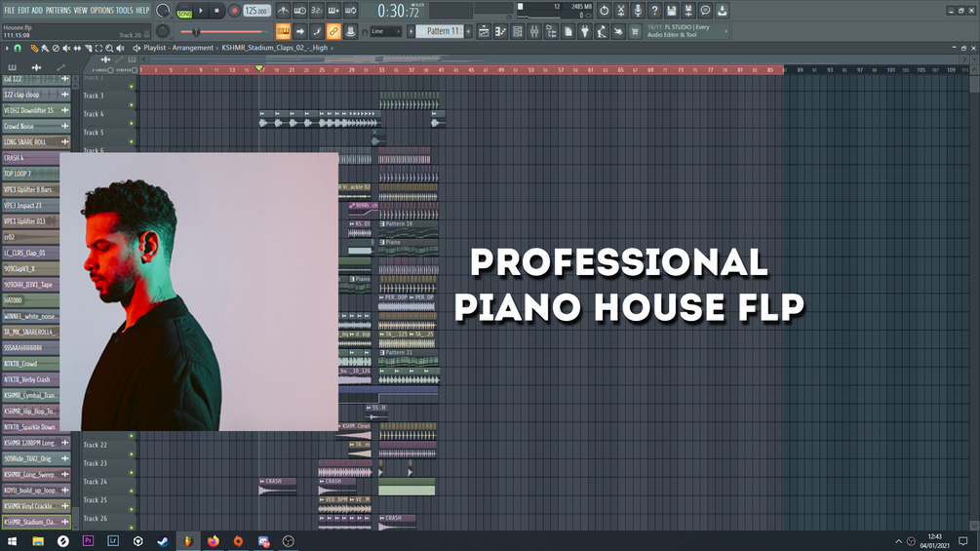
Task: Expand the FL Studio news panel arrow
Action: coord(725,31)
